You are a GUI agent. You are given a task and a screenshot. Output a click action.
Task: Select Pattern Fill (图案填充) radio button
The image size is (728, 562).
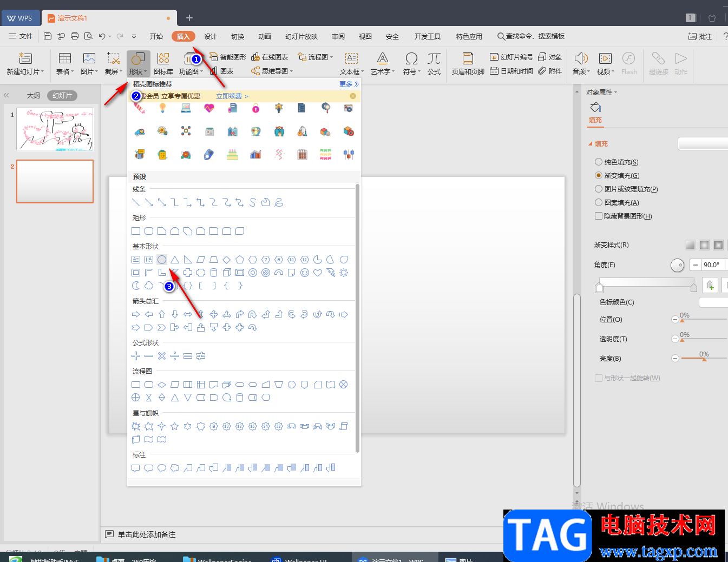pos(599,202)
